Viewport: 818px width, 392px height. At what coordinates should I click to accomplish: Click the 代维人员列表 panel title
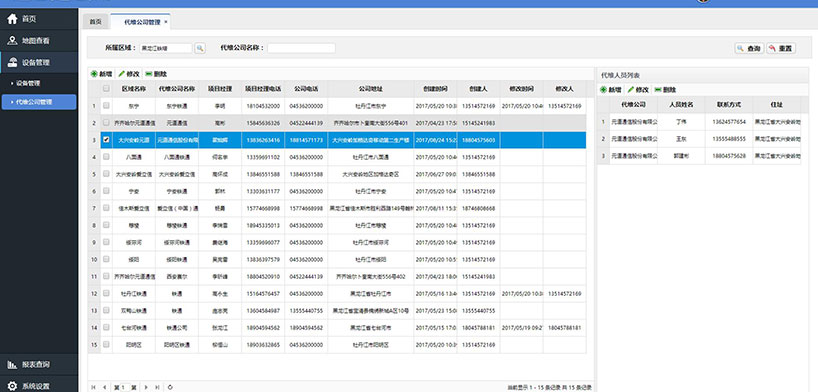click(621, 75)
